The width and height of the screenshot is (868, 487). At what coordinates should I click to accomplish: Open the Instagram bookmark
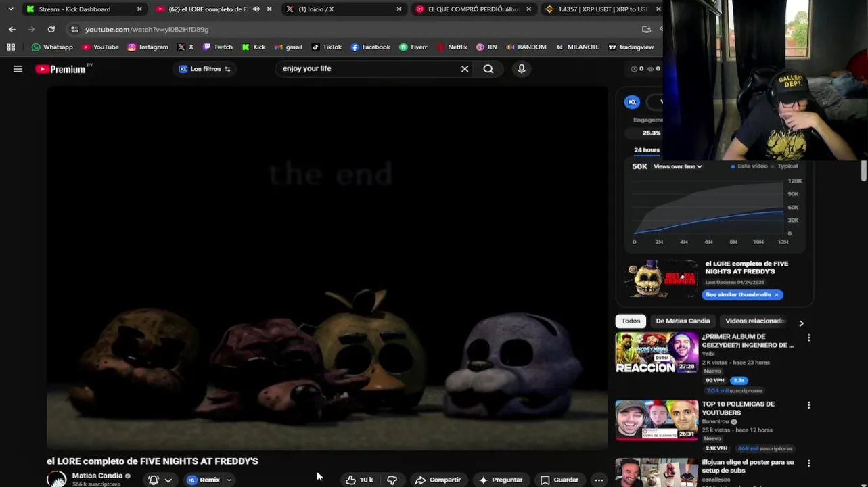coord(148,47)
